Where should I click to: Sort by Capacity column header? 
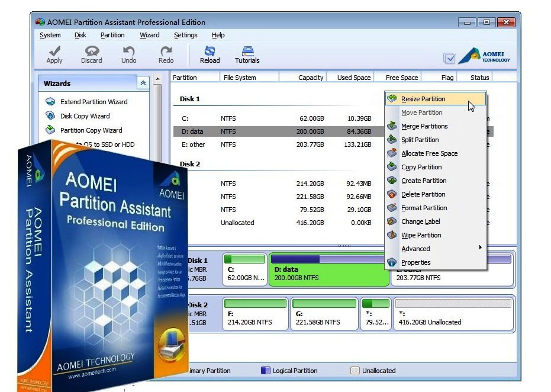click(x=311, y=78)
